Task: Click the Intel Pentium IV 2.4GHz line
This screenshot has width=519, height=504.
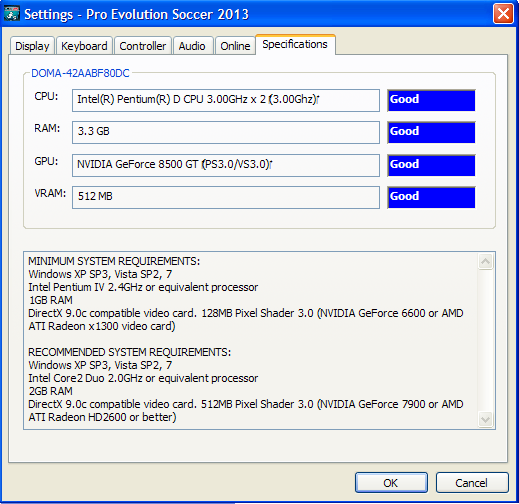Action: point(143,287)
